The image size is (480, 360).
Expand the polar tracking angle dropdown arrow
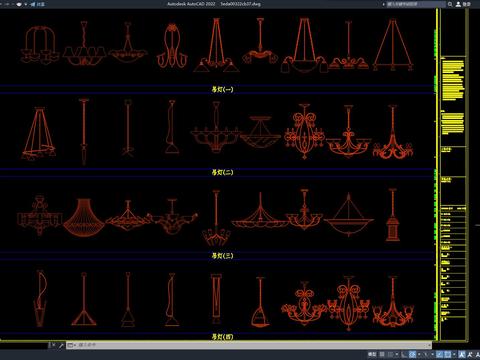(419, 354)
